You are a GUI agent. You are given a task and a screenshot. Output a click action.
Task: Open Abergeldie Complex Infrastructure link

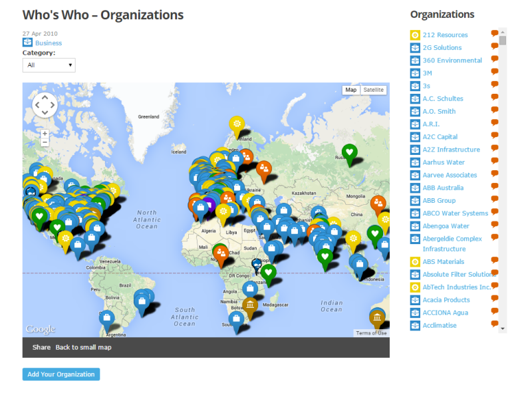(x=452, y=244)
